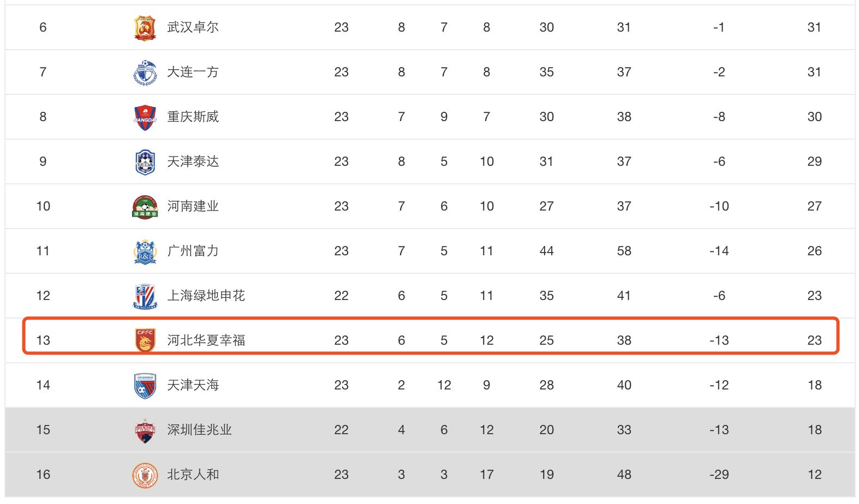Click the 大连一方 team name text

click(193, 72)
